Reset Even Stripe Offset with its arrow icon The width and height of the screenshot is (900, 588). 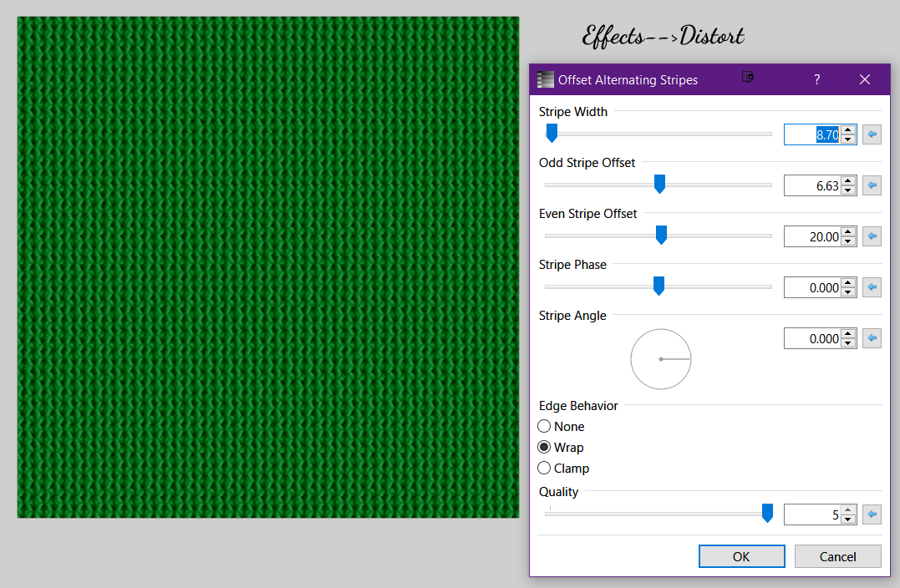tap(872, 236)
